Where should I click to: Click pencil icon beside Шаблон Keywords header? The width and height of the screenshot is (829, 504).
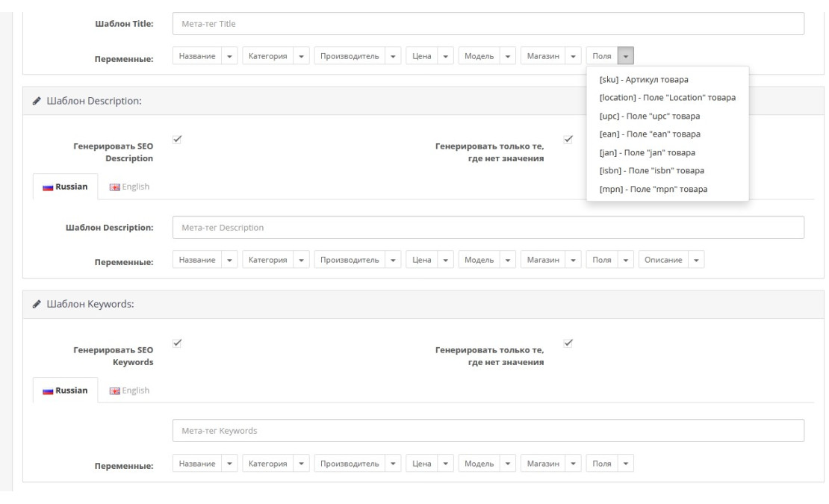37,303
